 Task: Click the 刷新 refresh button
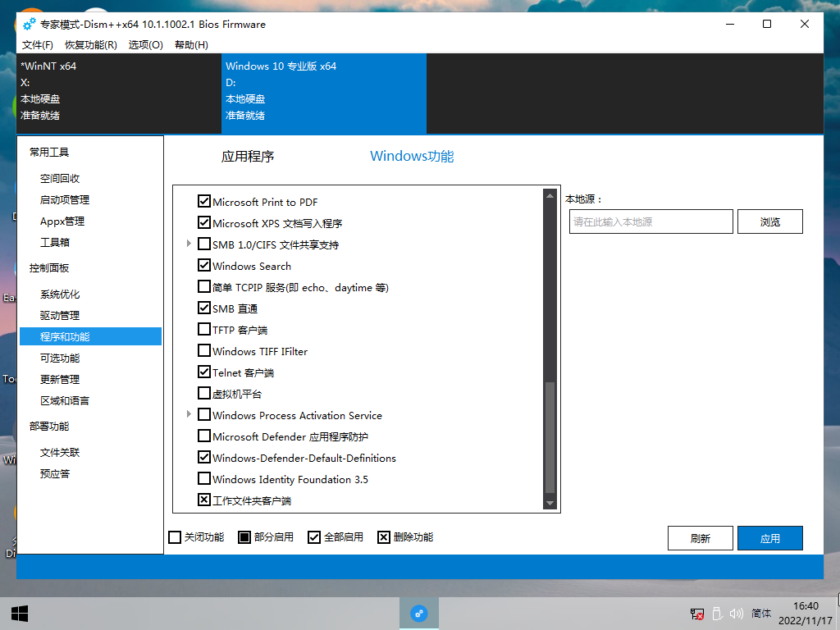tap(701, 538)
